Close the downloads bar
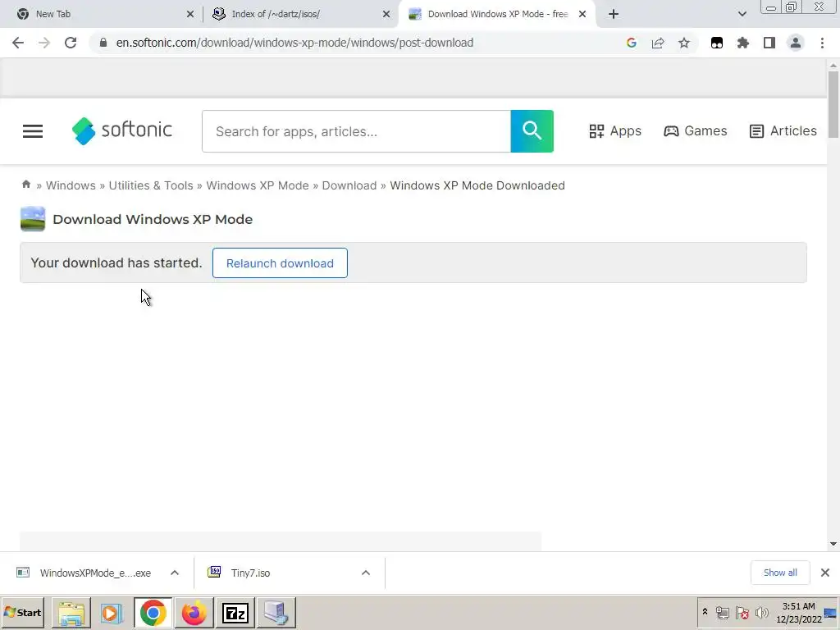The width and height of the screenshot is (840, 630). click(x=825, y=573)
